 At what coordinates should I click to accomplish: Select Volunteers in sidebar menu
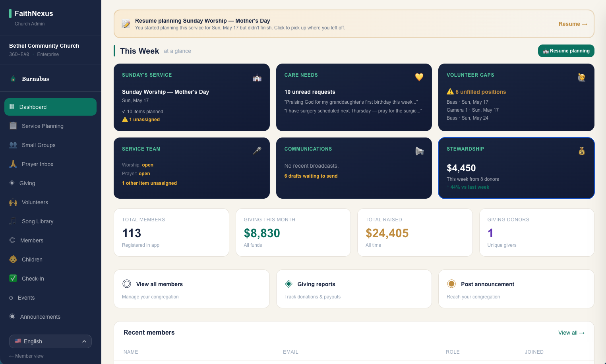[50, 202]
